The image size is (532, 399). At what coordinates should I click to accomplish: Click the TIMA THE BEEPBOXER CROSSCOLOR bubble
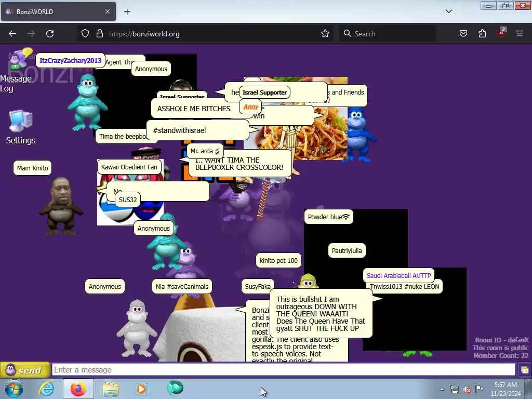coord(240,164)
